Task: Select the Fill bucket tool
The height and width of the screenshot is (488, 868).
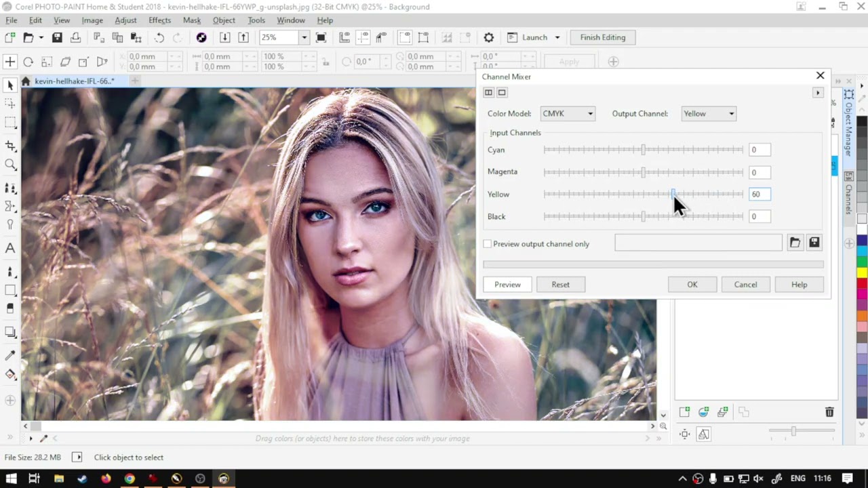Action: 10,374
